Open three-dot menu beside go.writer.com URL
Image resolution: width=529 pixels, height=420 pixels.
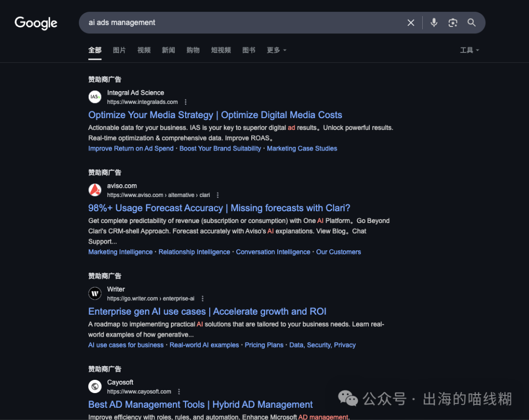202,298
